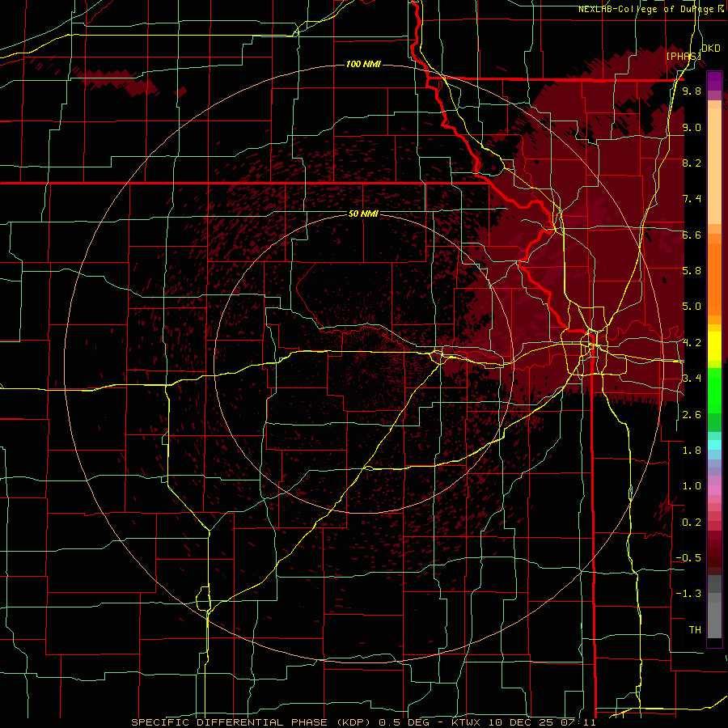Screen dimensions: 728x728
Task: Click the 9.0 legend value
Action: click(x=692, y=127)
